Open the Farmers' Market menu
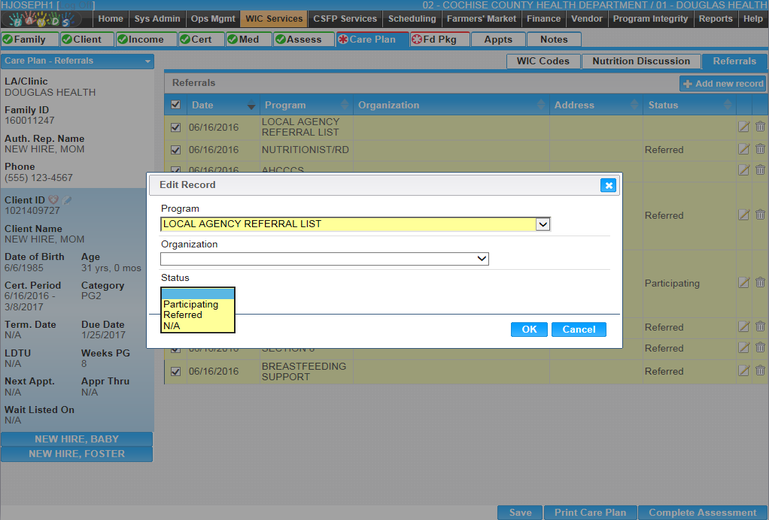 [x=482, y=18]
